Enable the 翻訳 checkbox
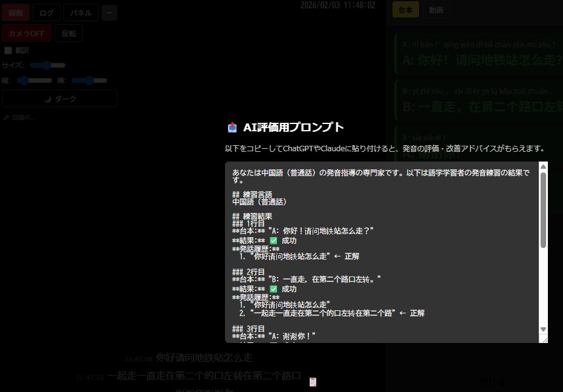This screenshot has width=563, height=392. [8, 50]
